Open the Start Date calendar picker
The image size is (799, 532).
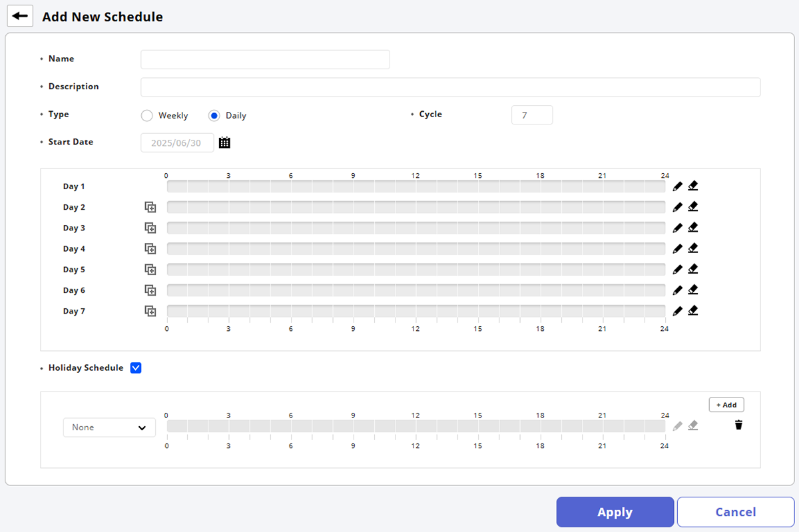coord(224,142)
